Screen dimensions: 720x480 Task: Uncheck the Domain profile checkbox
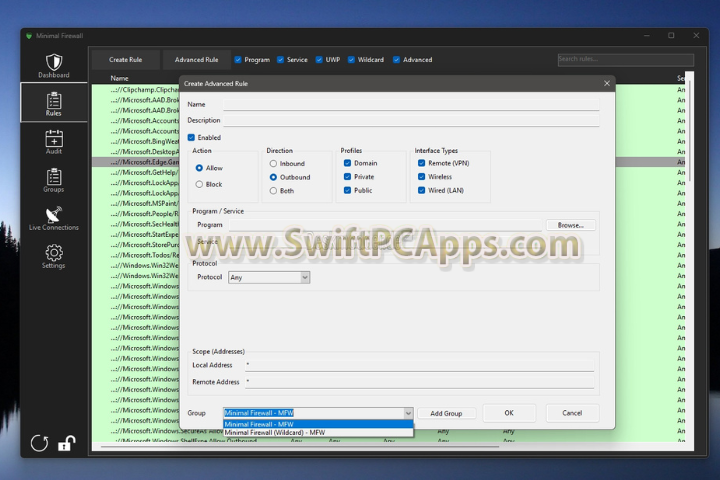click(x=348, y=163)
